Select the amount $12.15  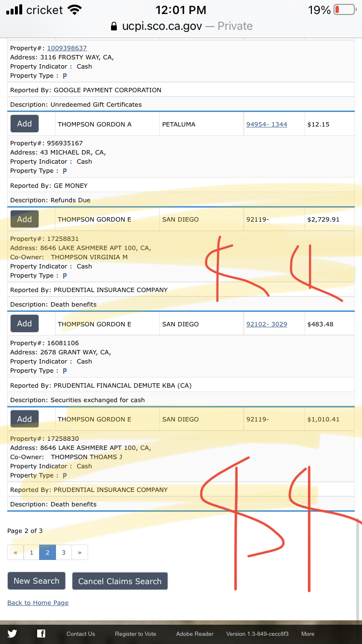coord(318,124)
